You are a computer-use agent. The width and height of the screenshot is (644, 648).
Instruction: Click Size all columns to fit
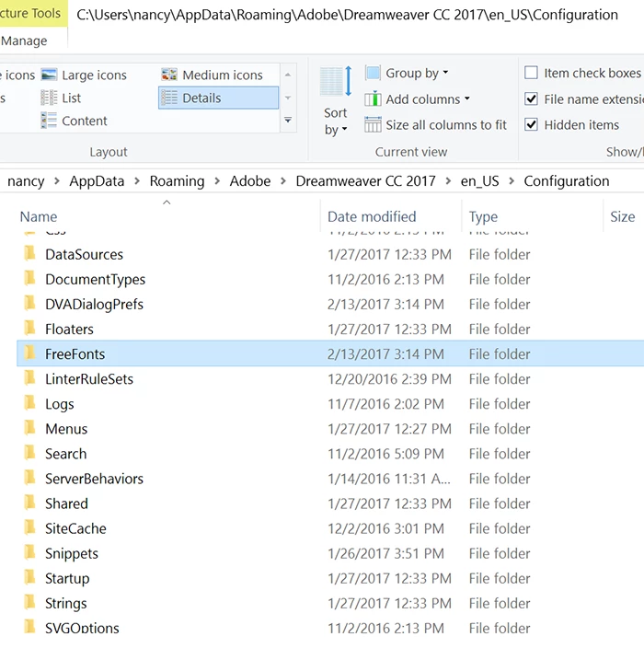436,125
